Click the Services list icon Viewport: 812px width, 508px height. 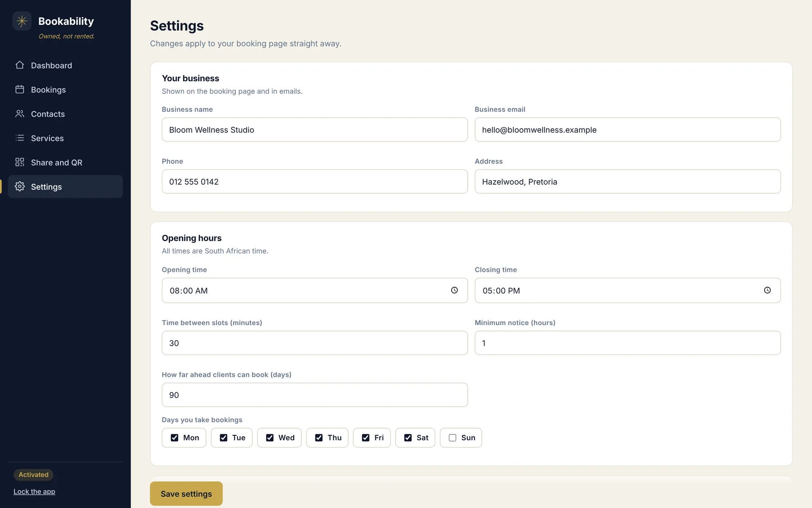(x=19, y=138)
